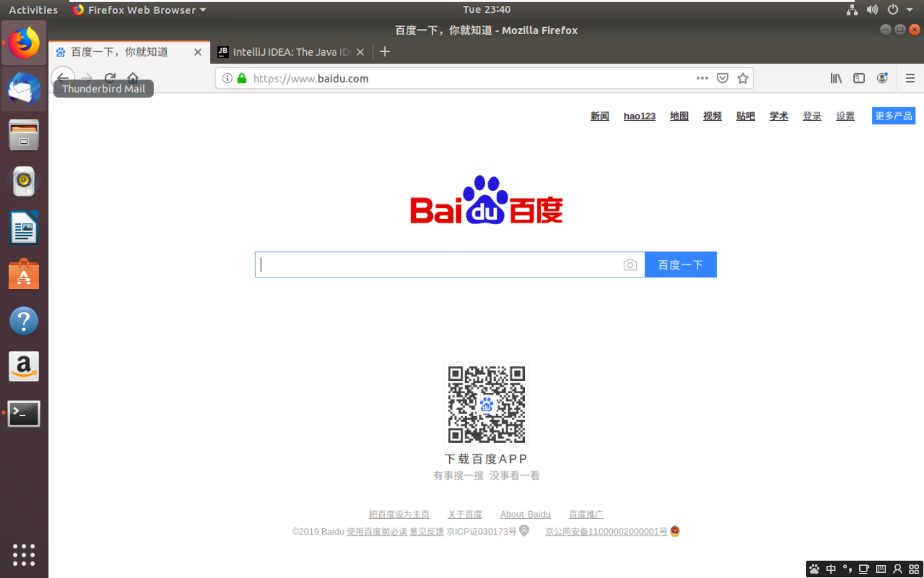View site information icon in address bar
This screenshot has height=578, width=924.
(x=227, y=78)
